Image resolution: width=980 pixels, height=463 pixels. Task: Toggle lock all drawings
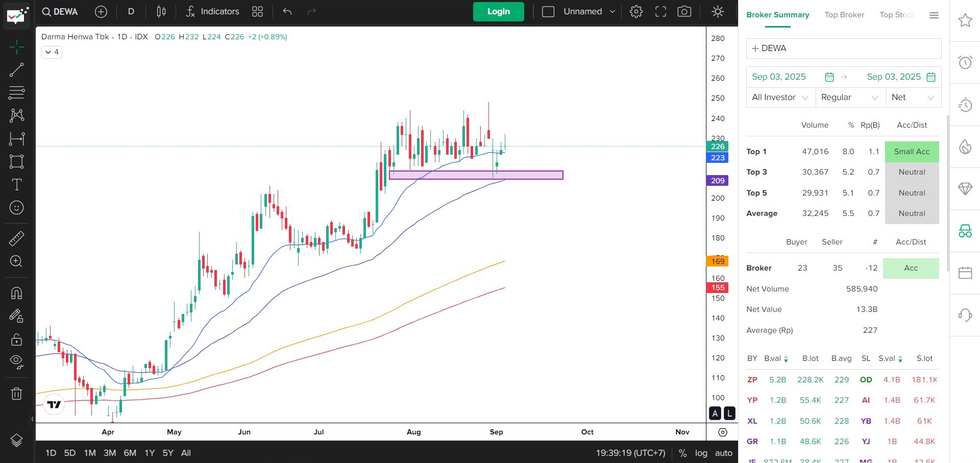[x=16, y=339]
